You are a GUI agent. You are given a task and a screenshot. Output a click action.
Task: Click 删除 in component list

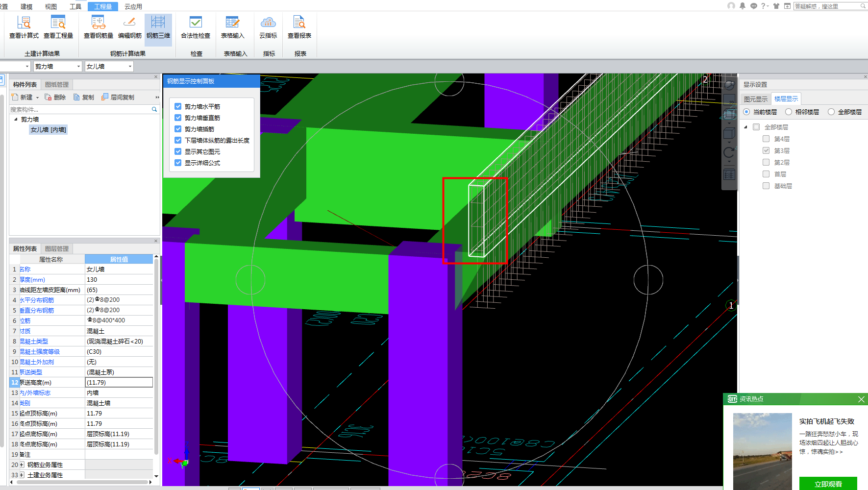[x=55, y=98]
